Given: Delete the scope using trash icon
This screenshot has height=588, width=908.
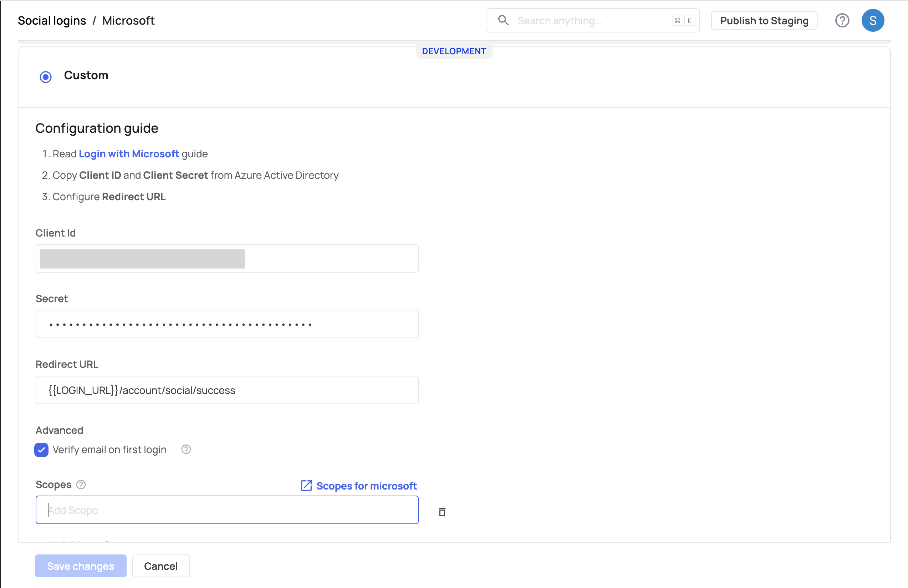Looking at the screenshot, I should tap(442, 512).
